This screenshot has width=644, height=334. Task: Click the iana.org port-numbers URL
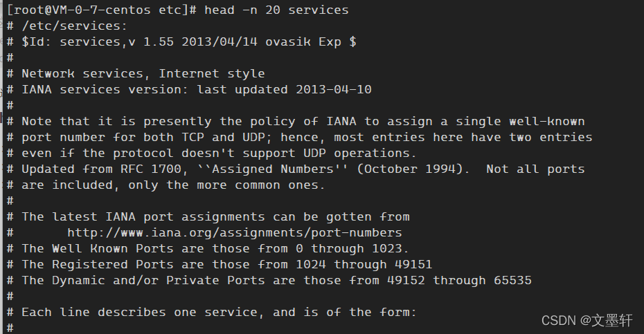coord(235,232)
